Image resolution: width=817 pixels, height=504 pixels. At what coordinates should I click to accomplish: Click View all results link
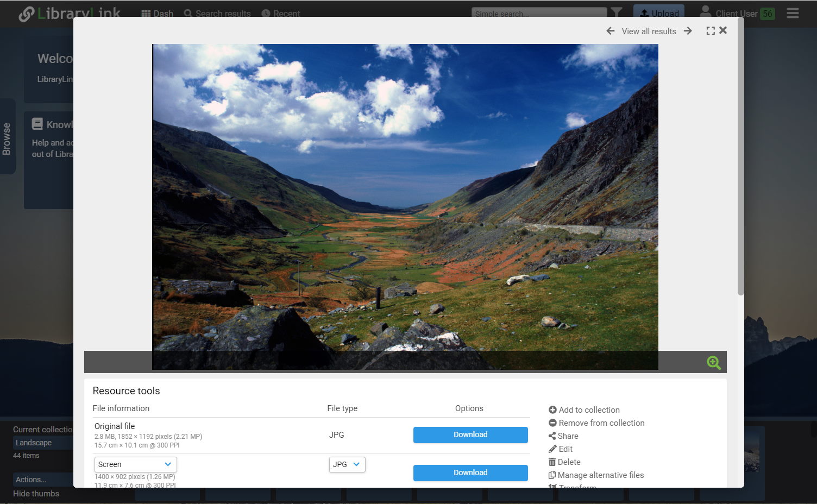coord(649,31)
